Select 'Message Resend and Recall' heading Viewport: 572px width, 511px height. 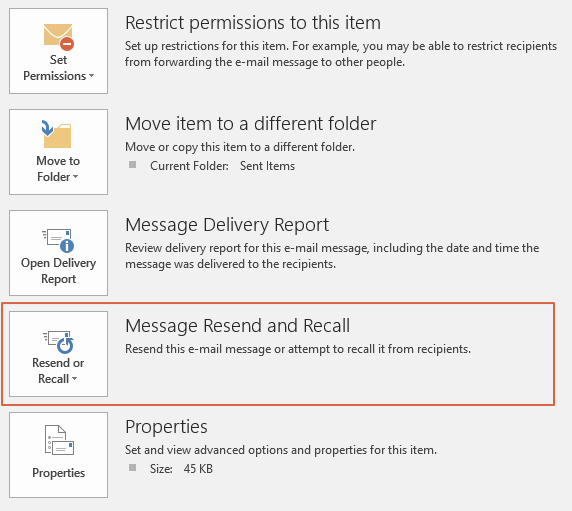click(x=237, y=326)
